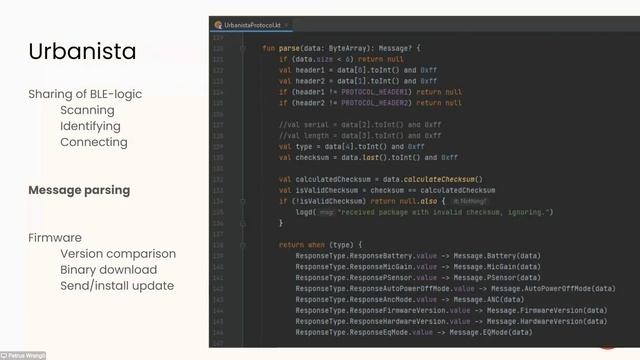The image size is (640, 360).
Task: Collapse the fold marker at the isValidChecksum if-block
Action: click(x=242, y=201)
